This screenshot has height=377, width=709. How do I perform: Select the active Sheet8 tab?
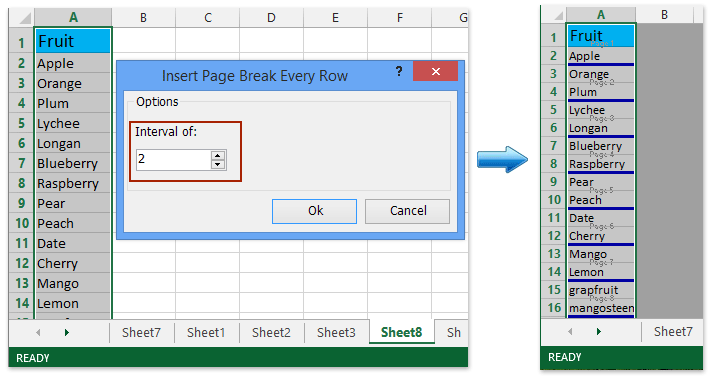[x=402, y=333]
